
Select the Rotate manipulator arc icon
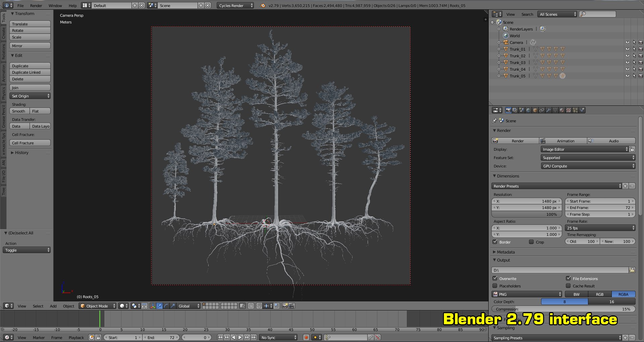(x=166, y=306)
